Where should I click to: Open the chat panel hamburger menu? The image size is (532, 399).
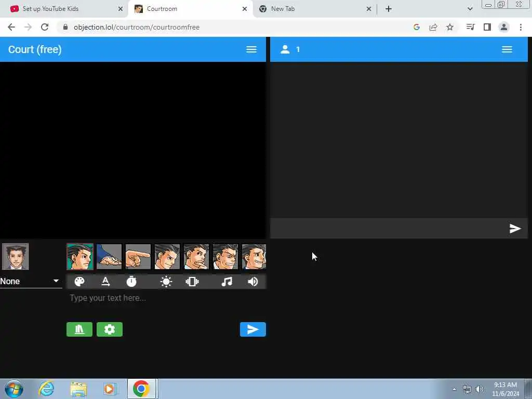tap(507, 49)
